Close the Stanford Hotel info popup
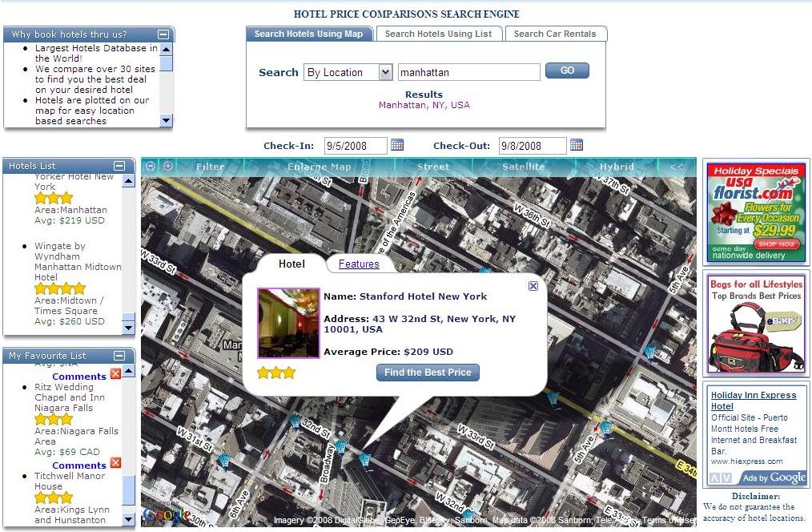Screen dimensions: 812x532 (x=533, y=286)
